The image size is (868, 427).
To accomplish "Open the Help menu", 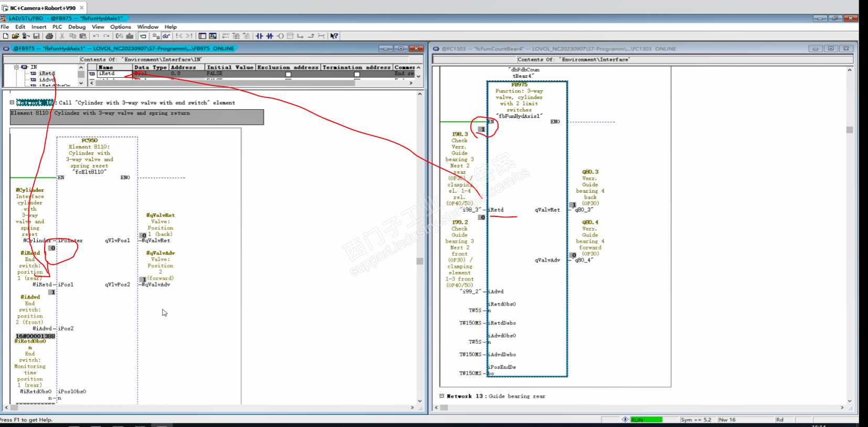I will click(x=171, y=27).
